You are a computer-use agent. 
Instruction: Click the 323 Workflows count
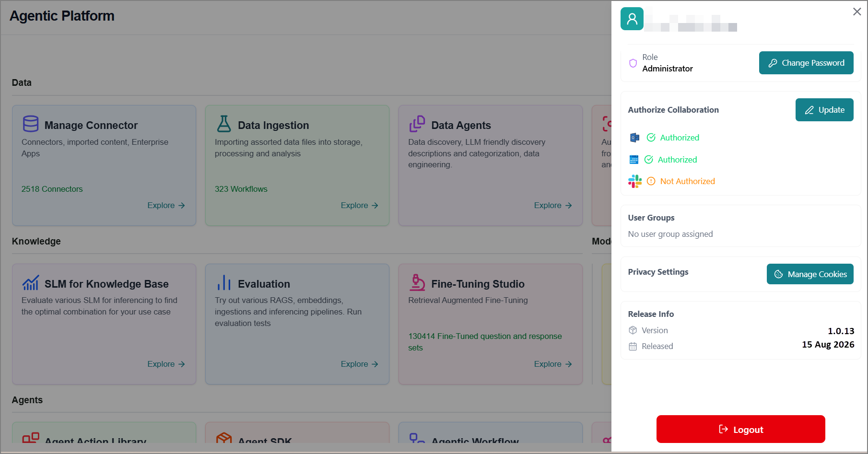point(241,189)
